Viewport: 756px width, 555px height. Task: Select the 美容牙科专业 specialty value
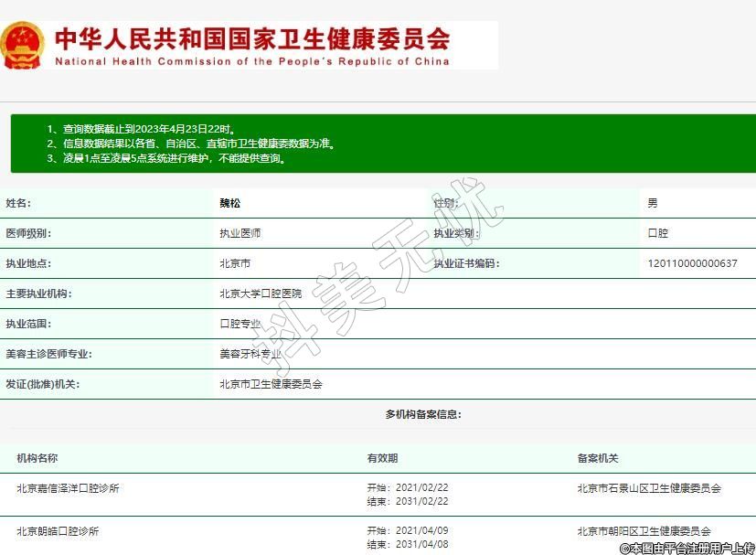(x=250, y=354)
